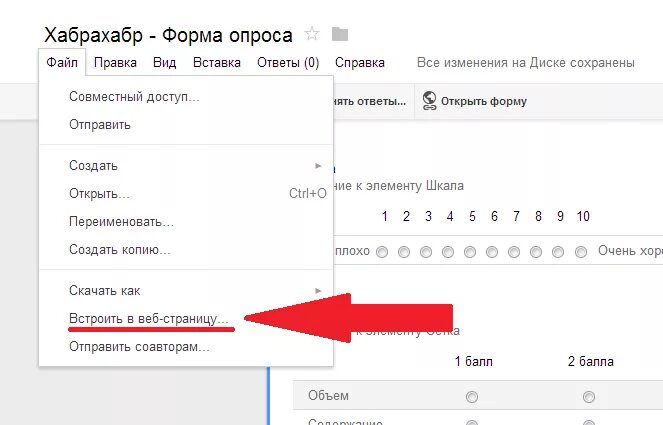Image resolution: width=663 pixels, height=425 pixels.
Task: Select Объем radio under 1 балл
Action: 472,397
